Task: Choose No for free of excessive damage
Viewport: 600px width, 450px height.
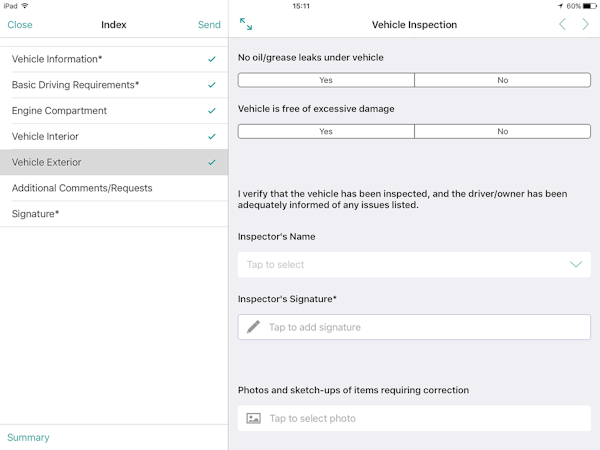Action: coord(502,131)
